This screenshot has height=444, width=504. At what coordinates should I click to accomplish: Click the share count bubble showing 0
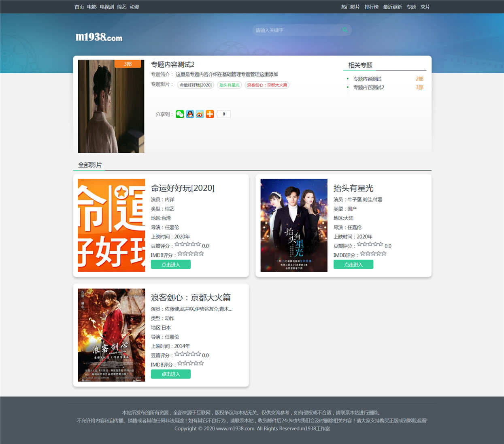[223, 114]
